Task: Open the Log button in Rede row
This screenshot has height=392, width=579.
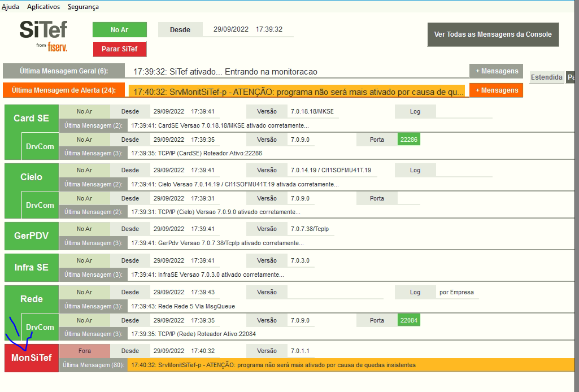Action: pyautogui.click(x=415, y=292)
